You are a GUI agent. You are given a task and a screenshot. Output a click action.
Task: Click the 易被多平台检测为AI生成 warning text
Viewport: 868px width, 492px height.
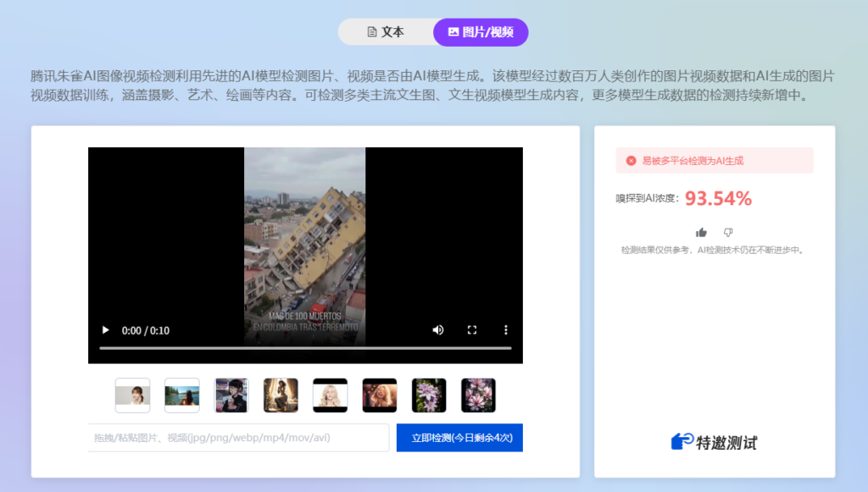click(693, 161)
